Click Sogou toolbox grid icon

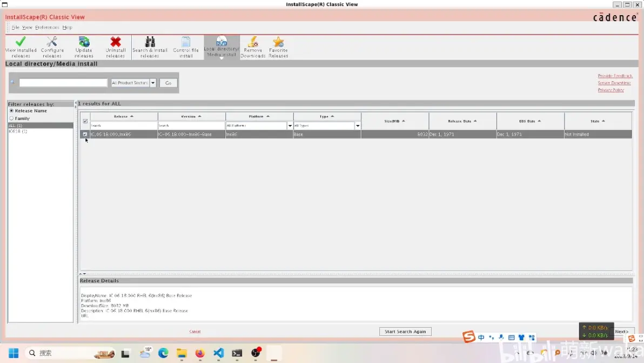[x=532, y=338]
